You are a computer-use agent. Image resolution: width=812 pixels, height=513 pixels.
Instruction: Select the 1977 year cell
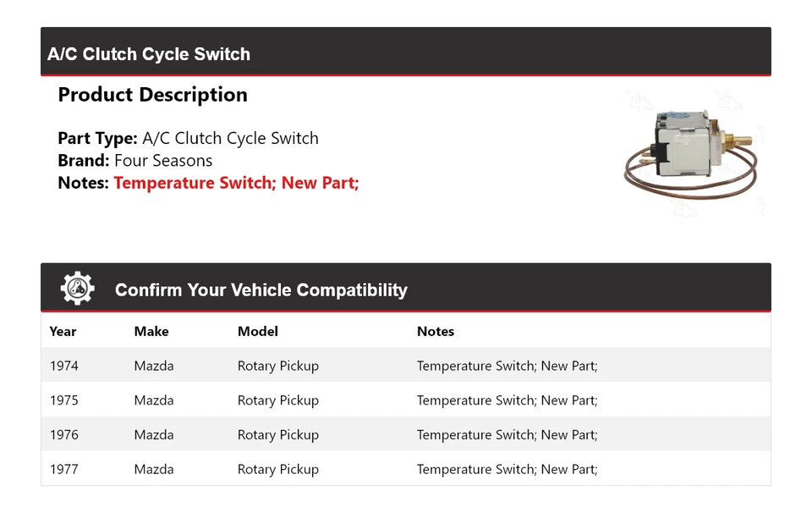click(63, 470)
